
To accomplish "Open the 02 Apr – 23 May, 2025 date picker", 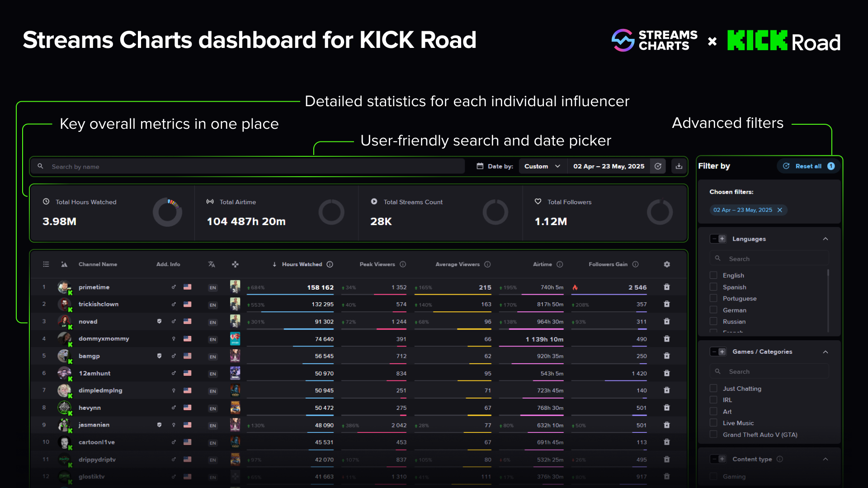I will click(609, 166).
